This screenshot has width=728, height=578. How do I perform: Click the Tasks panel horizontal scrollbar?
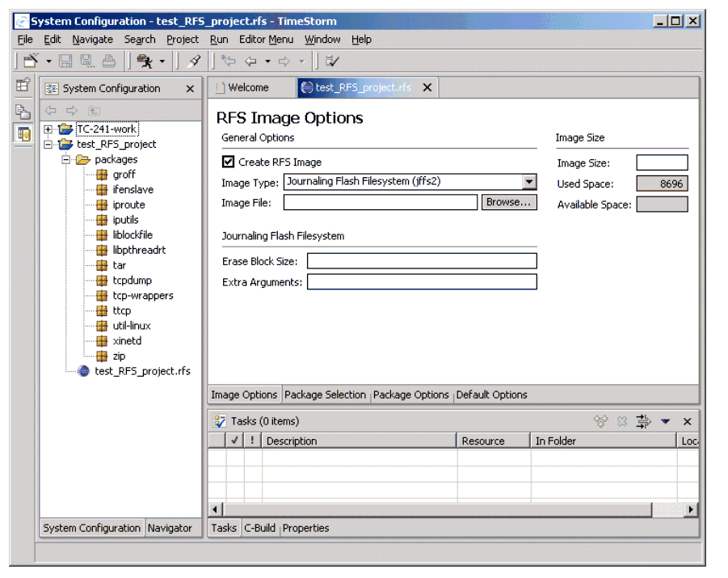click(x=436, y=510)
